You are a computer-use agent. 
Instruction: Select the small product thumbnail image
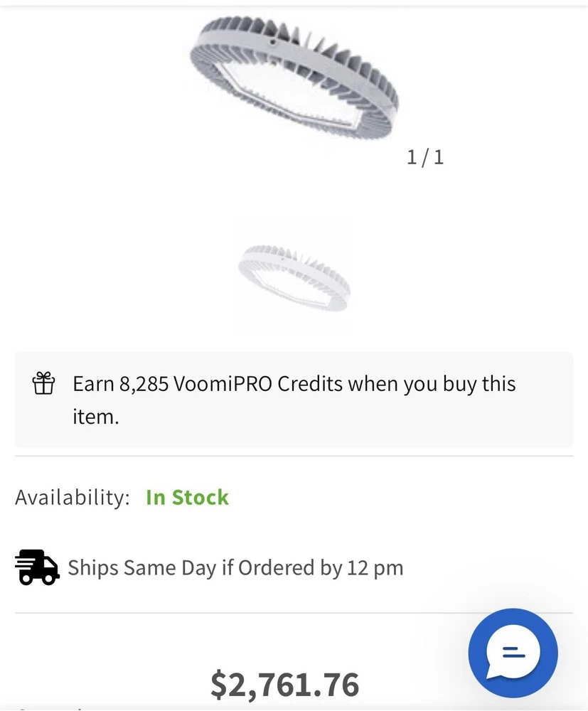292,276
